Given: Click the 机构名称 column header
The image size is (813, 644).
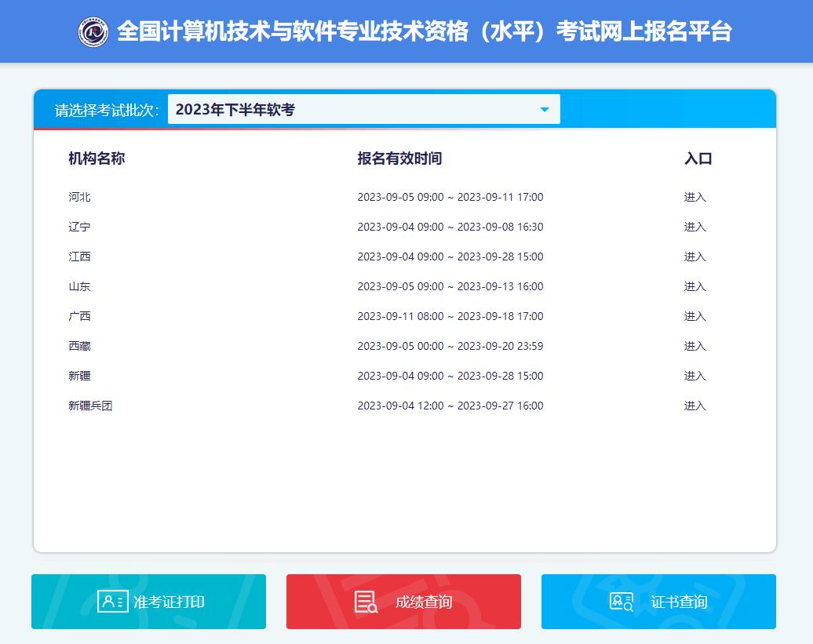Looking at the screenshot, I should pos(97,158).
